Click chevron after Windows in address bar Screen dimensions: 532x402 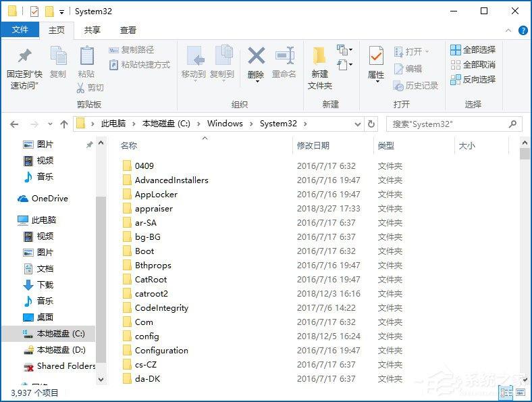point(251,124)
